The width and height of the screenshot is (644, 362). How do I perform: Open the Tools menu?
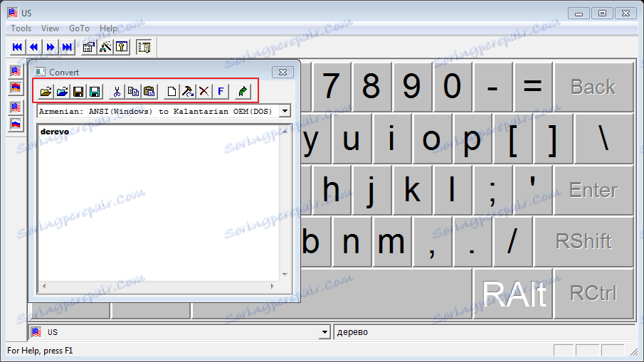(21, 28)
